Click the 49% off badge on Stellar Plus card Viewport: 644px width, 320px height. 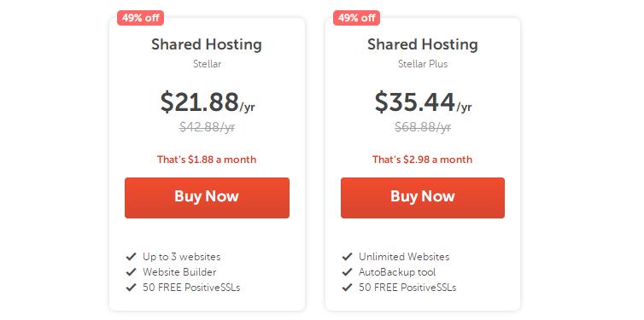pyautogui.click(x=356, y=18)
